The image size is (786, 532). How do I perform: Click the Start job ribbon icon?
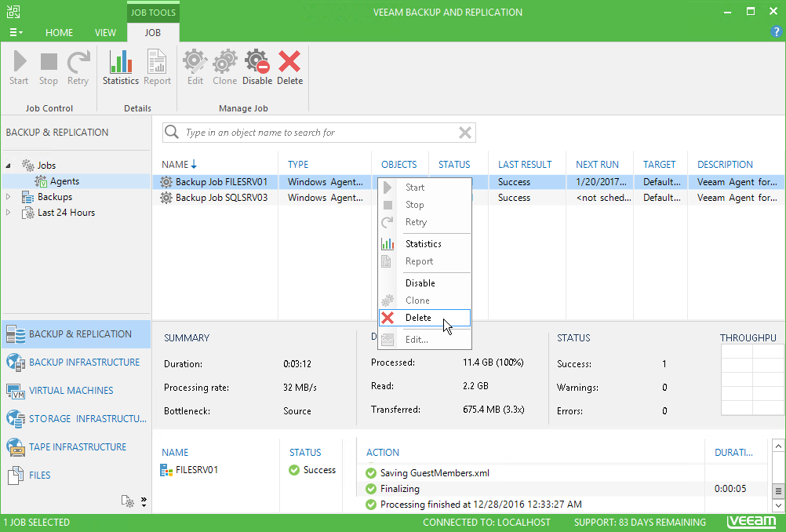click(19, 67)
